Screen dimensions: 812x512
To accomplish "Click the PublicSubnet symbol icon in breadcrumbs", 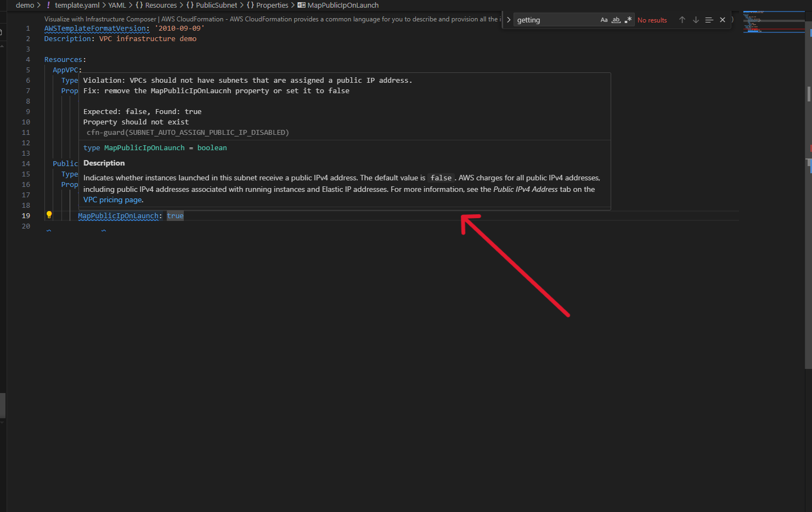I will click(x=189, y=5).
